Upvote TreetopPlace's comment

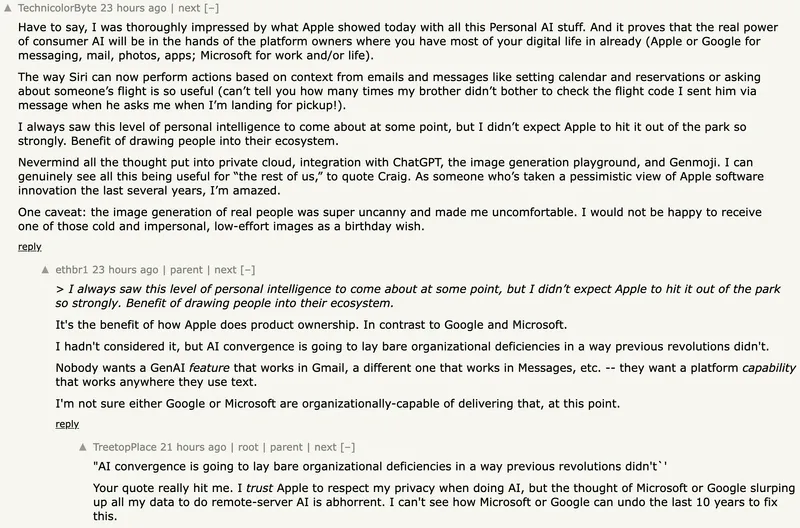coord(83,447)
